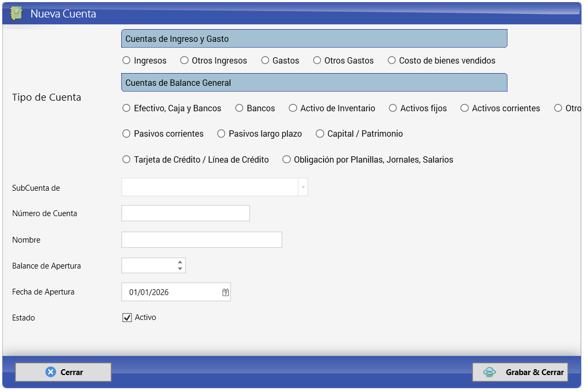588x392 pixels.
Task: Select Obligación por Planillas, Jornales, Salarios
Action: [x=287, y=159]
